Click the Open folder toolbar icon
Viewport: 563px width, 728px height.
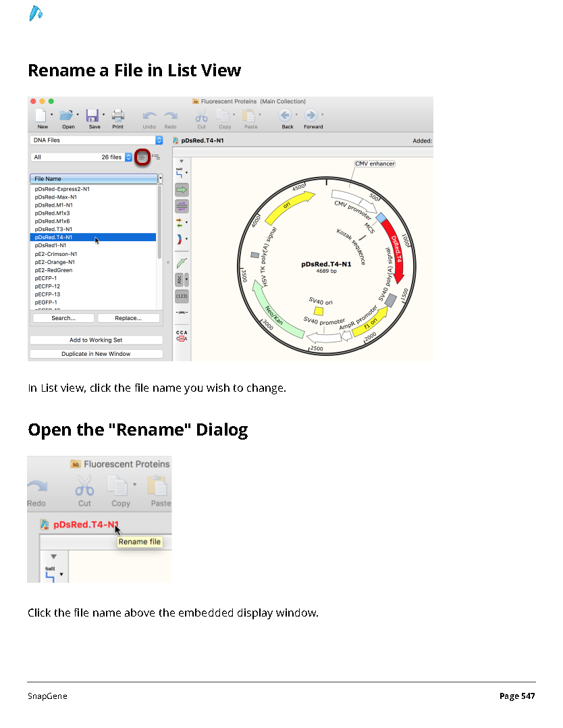[x=67, y=115]
